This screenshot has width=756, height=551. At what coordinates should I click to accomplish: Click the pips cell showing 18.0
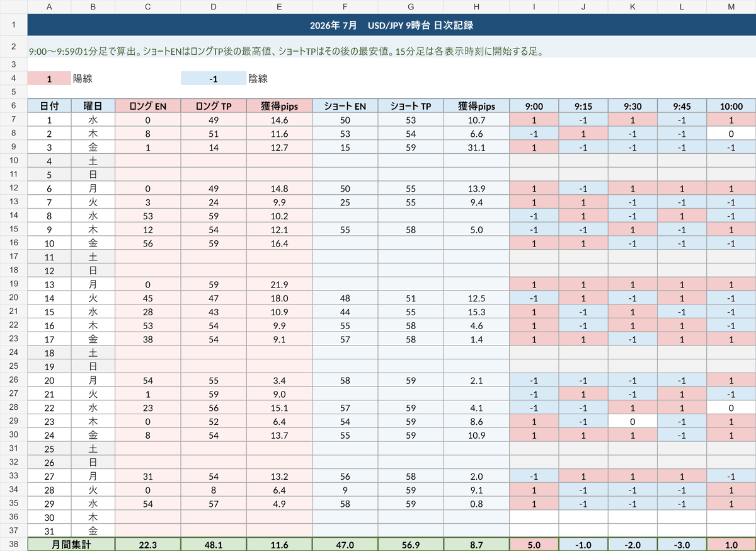[278, 298]
